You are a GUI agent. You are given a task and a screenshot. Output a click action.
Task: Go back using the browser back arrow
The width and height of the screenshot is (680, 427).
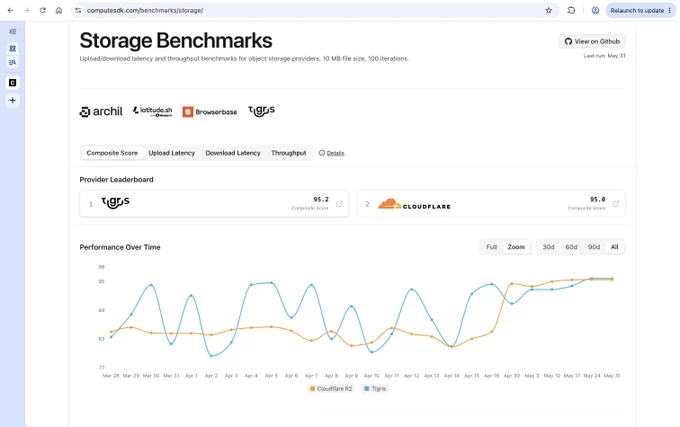tap(10, 10)
